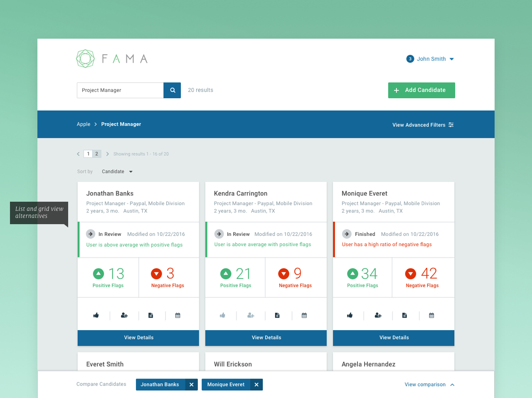Click add-user icon on Monique Everet card
This screenshot has width=532, height=398.
[378, 316]
